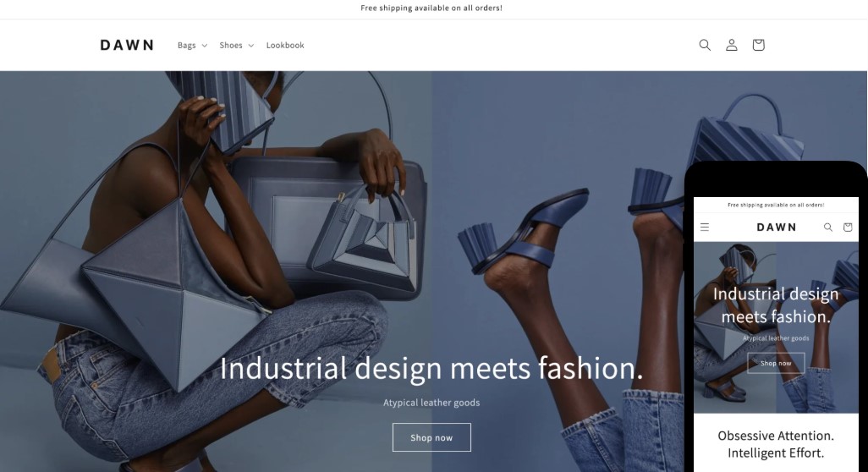The height and width of the screenshot is (472, 868).
Task: Expand the Bags dropdown chevron
Action: [204, 46]
